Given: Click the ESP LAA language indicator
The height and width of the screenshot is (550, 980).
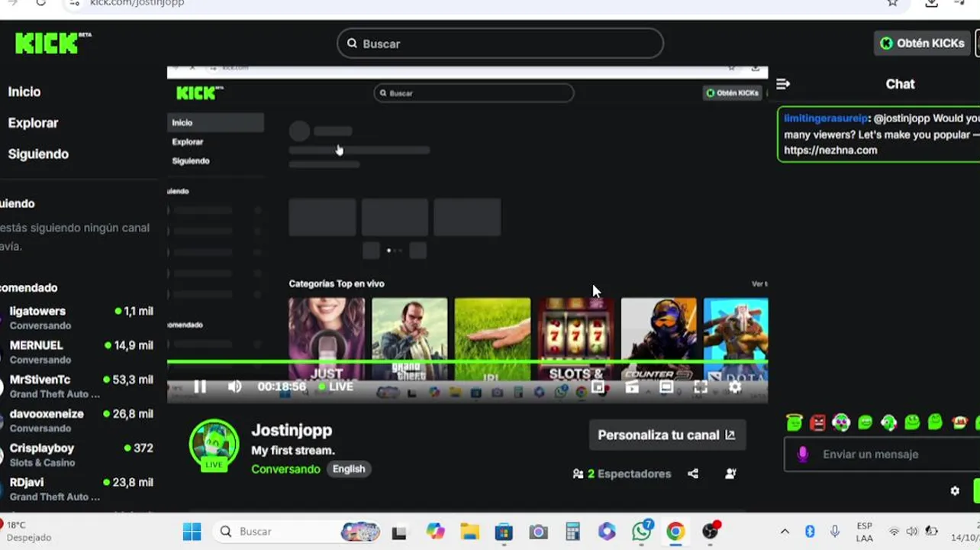Looking at the screenshot, I should pos(864,532).
